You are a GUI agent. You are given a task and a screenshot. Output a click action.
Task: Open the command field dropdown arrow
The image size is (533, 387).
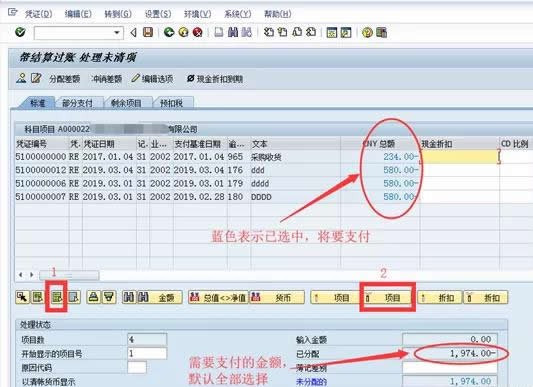pos(117,33)
